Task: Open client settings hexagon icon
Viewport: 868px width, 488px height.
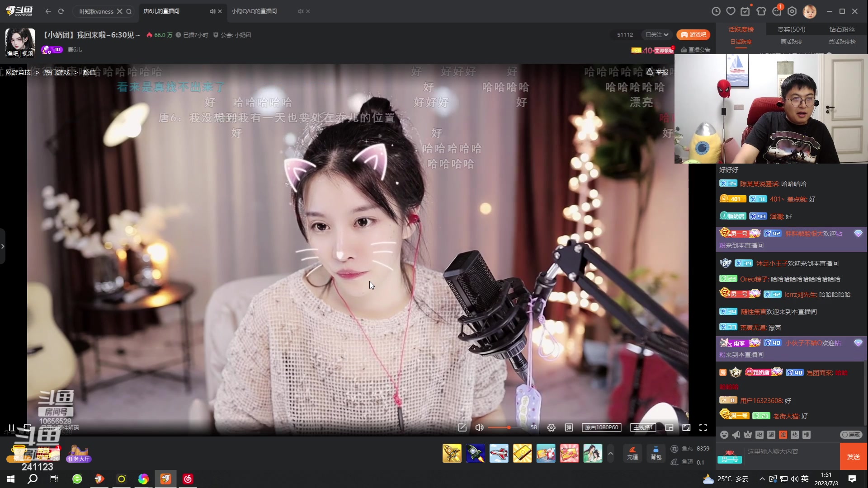Action: tap(792, 11)
